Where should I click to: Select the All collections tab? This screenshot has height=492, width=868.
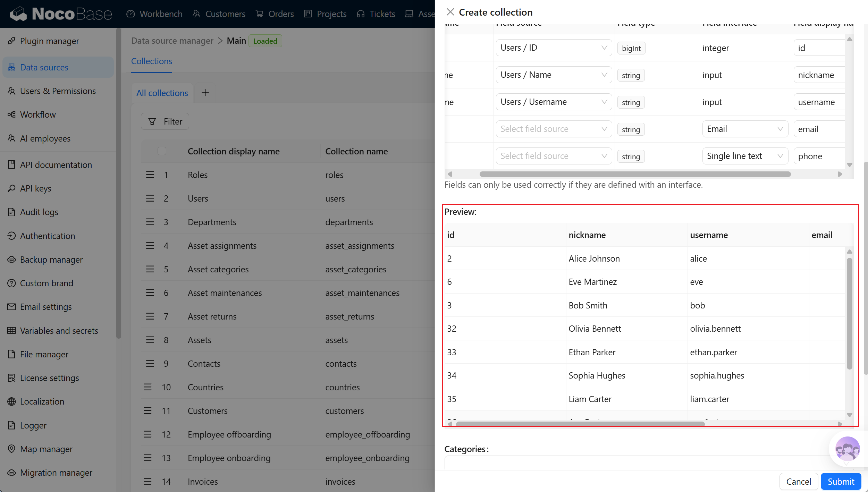[162, 93]
